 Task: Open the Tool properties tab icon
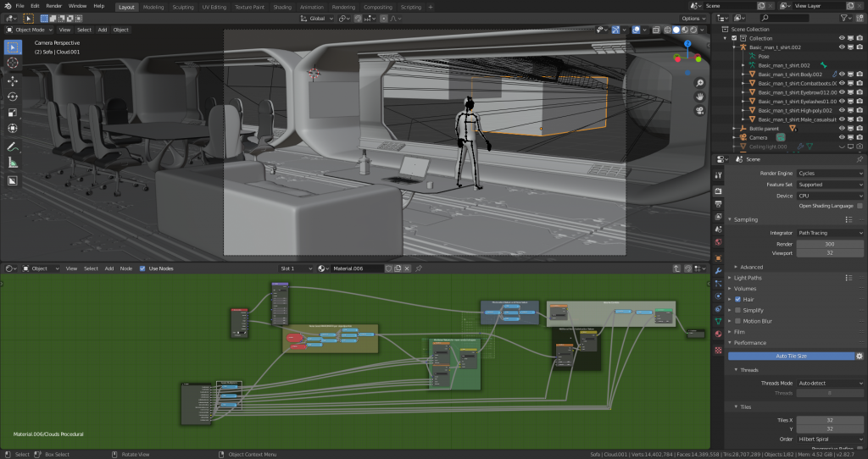pos(718,174)
